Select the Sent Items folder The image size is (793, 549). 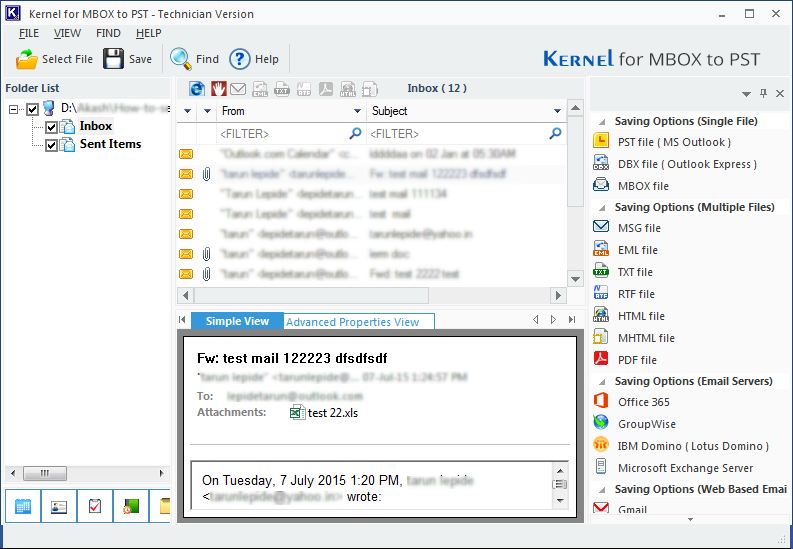(110, 144)
